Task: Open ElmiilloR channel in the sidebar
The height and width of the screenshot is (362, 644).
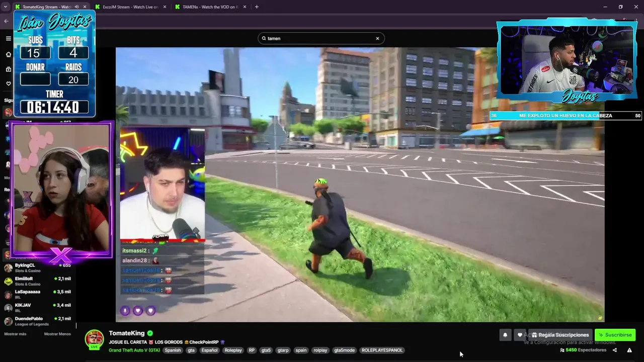Action: click(x=38, y=281)
